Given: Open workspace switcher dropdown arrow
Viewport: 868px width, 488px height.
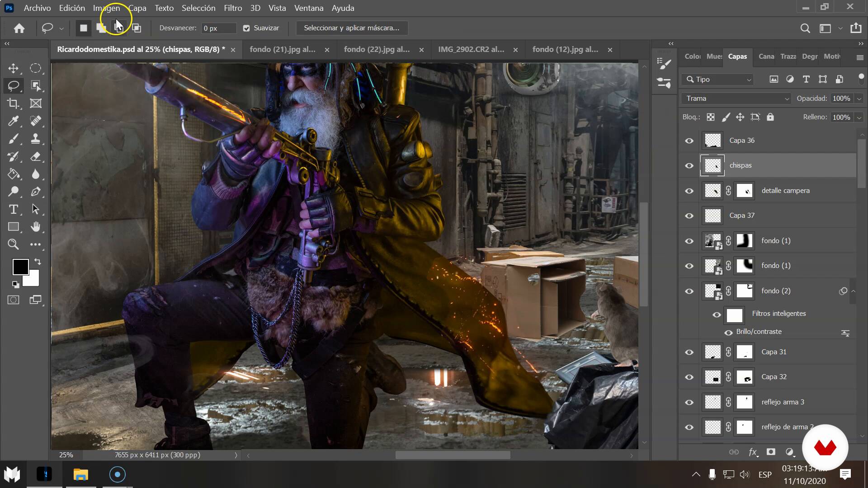Looking at the screenshot, I should [840, 28].
